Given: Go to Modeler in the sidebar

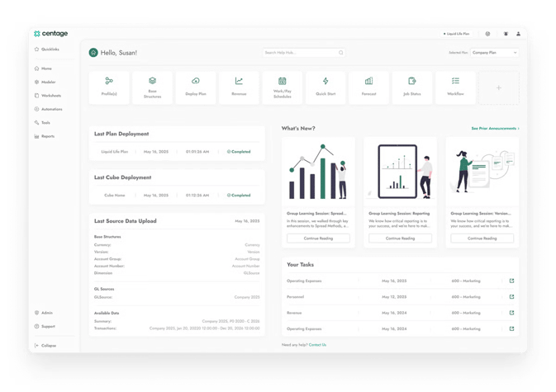Looking at the screenshot, I should [46, 82].
